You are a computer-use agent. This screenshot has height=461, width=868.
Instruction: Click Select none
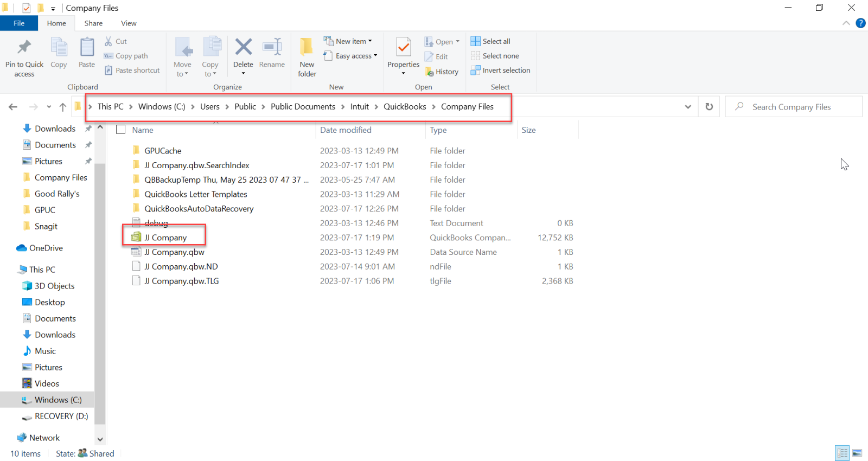coord(495,56)
